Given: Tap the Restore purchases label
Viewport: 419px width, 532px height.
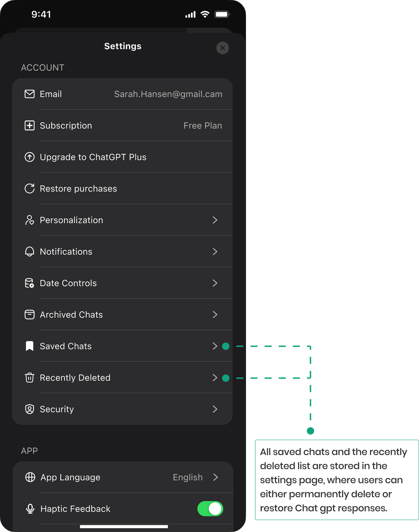Looking at the screenshot, I should click(x=78, y=189).
